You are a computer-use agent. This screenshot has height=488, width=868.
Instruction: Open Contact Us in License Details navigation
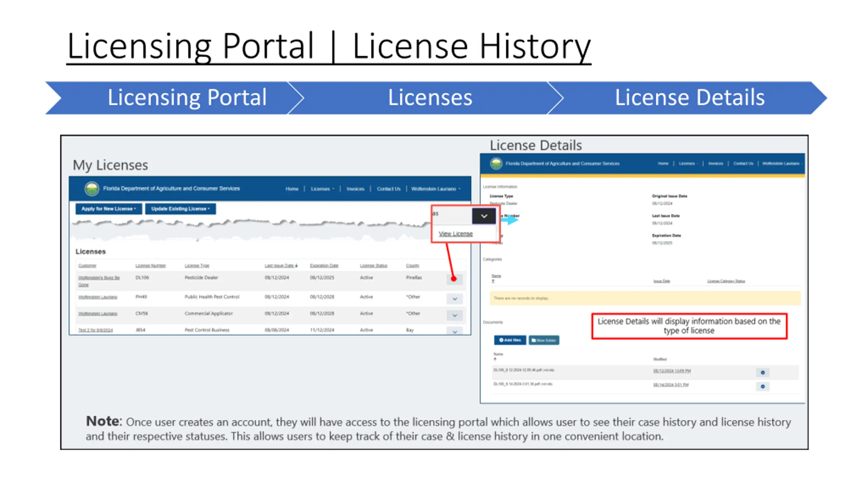click(x=743, y=163)
